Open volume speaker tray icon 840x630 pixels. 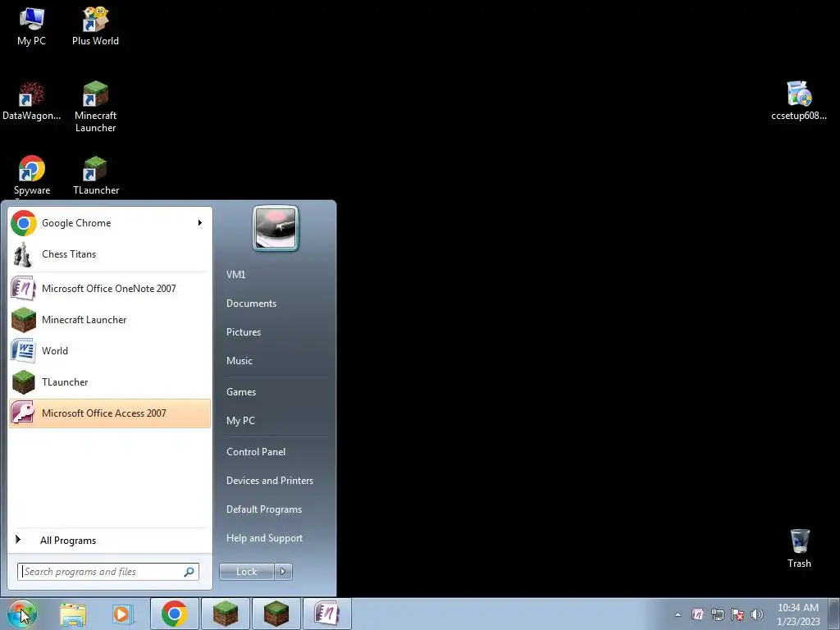(x=756, y=614)
